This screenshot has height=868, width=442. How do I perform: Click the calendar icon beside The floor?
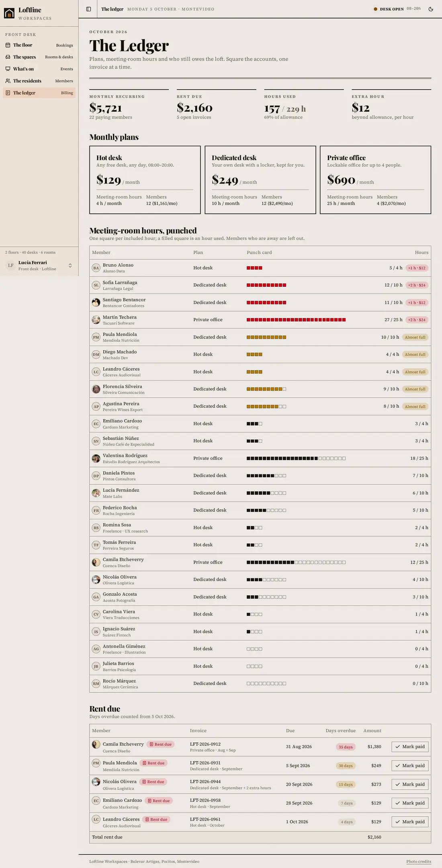coord(8,45)
